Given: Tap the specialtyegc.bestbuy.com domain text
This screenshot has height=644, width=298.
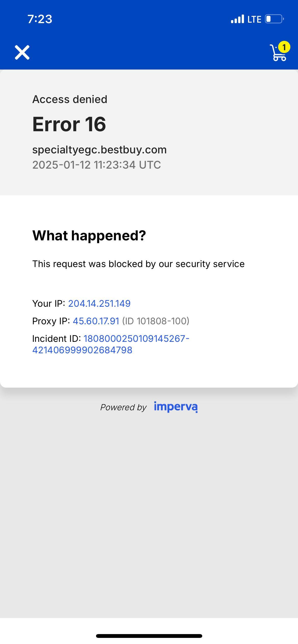Looking at the screenshot, I should [99, 150].
